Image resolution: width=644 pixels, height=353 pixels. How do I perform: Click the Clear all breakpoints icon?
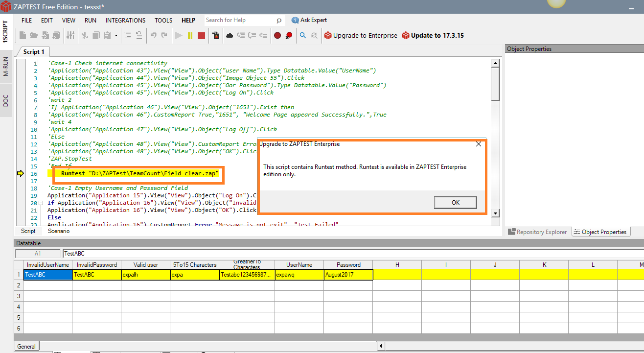tap(289, 35)
